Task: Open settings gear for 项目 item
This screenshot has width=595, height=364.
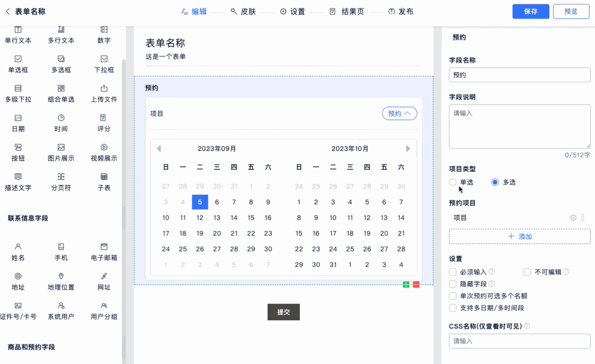Action: pos(573,218)
